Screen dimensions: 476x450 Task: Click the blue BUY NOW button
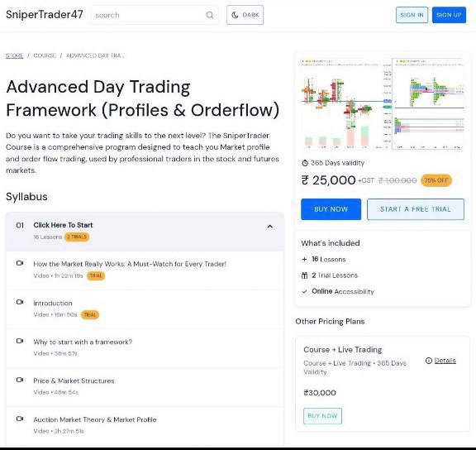click(331, 209)
